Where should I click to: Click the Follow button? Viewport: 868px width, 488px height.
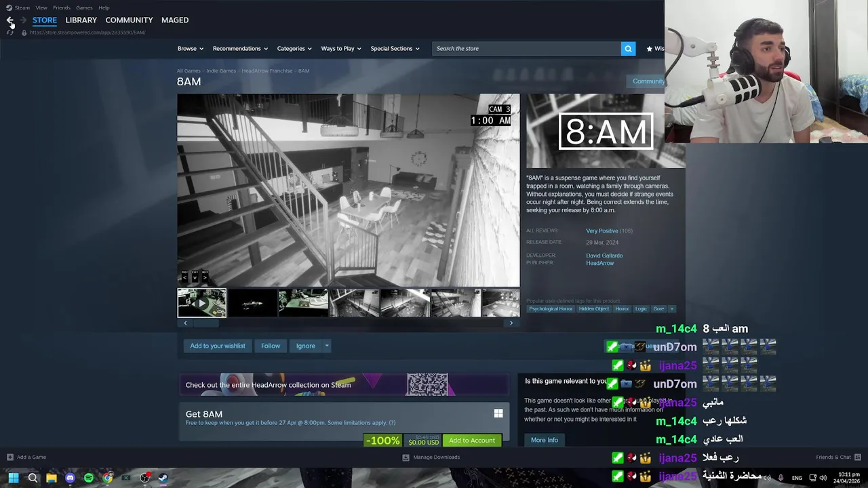(271, 346)
